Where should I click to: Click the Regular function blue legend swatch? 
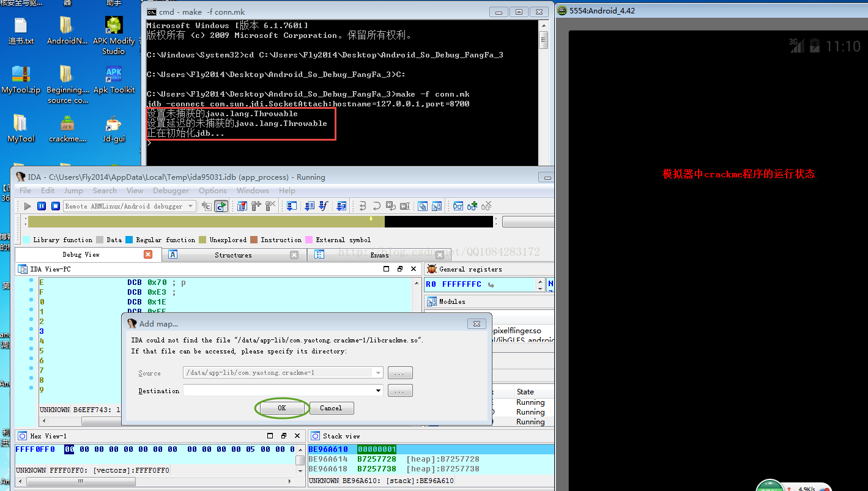(x=129, y=240)
